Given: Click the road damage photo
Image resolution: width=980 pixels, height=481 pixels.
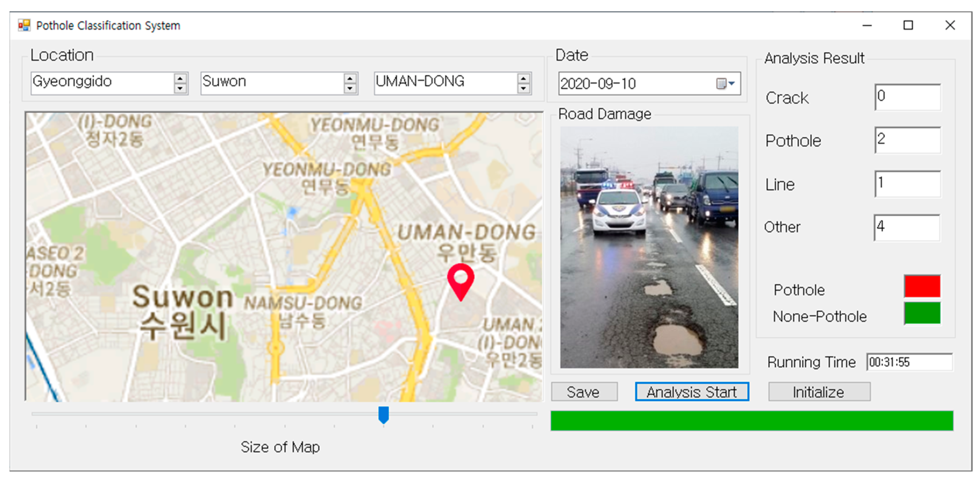Looking at the screenshot, I should click(x=649, y=247).
